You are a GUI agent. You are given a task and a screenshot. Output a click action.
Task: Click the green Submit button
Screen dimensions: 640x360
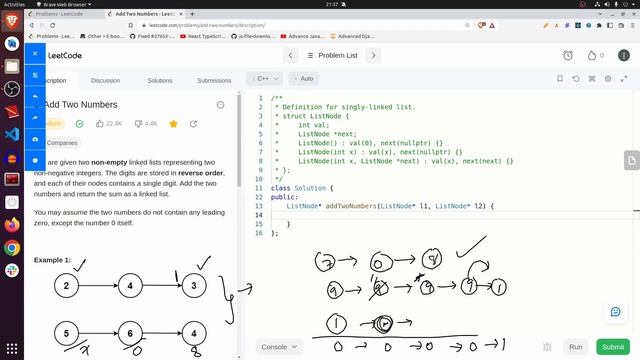613,347
